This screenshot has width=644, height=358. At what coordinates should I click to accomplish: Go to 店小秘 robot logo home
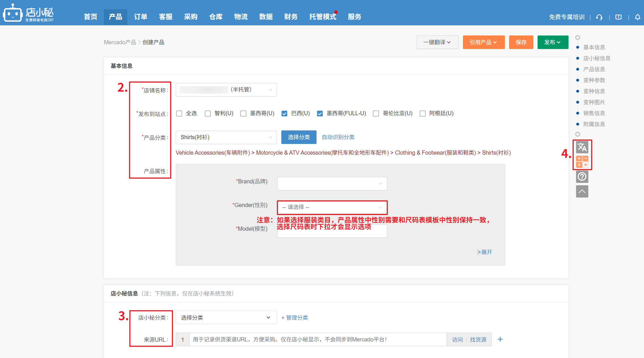[13, 13]
